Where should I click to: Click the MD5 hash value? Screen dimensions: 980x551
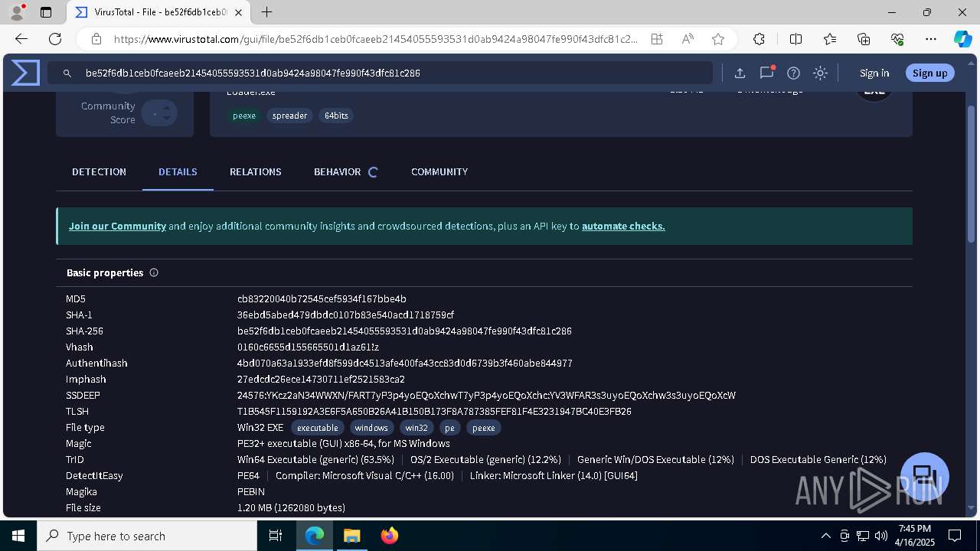[x=322, y=299]
